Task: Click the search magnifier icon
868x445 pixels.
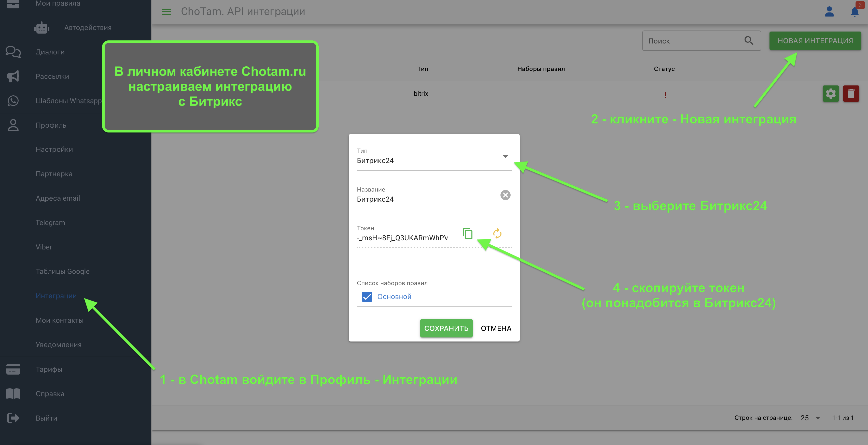Action: point(749,41)
